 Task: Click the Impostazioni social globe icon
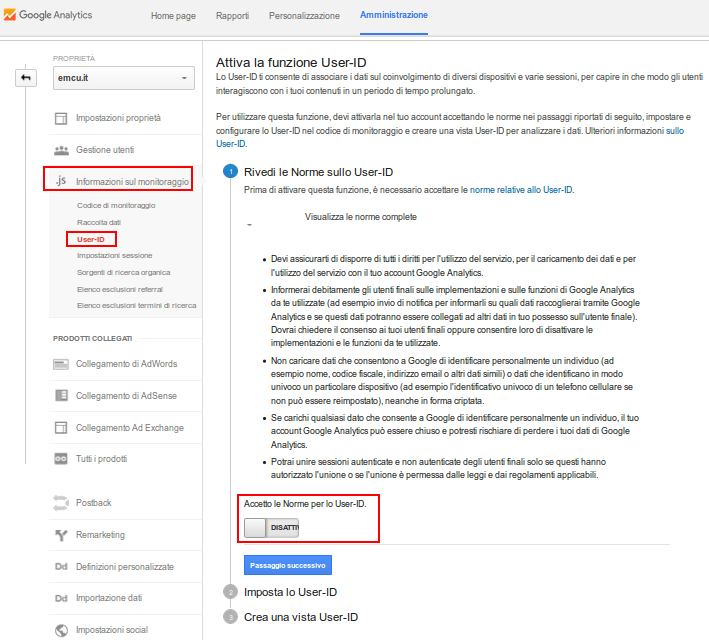pos(61,630)
